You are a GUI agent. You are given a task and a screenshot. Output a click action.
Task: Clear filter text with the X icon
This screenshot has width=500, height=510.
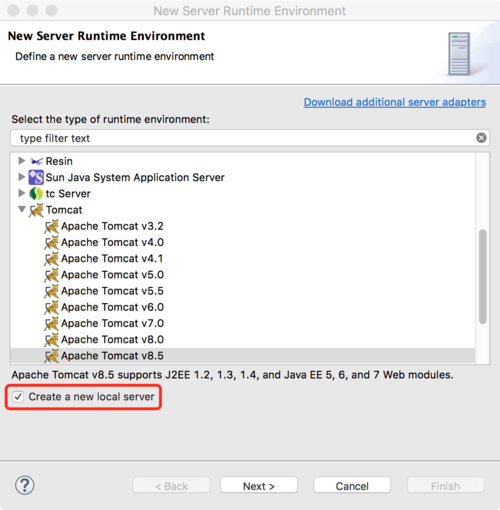click(x=481, y=138)
